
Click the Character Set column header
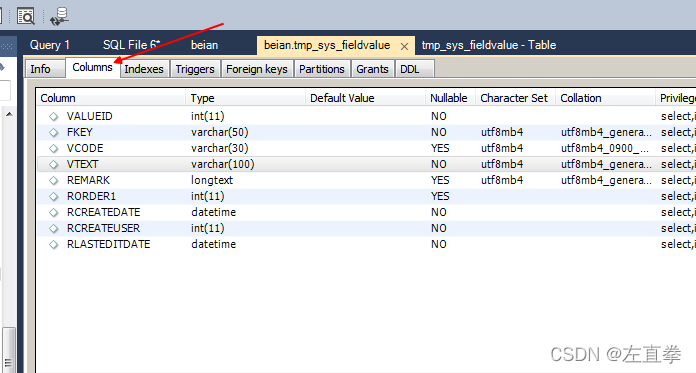pos(515,98)
